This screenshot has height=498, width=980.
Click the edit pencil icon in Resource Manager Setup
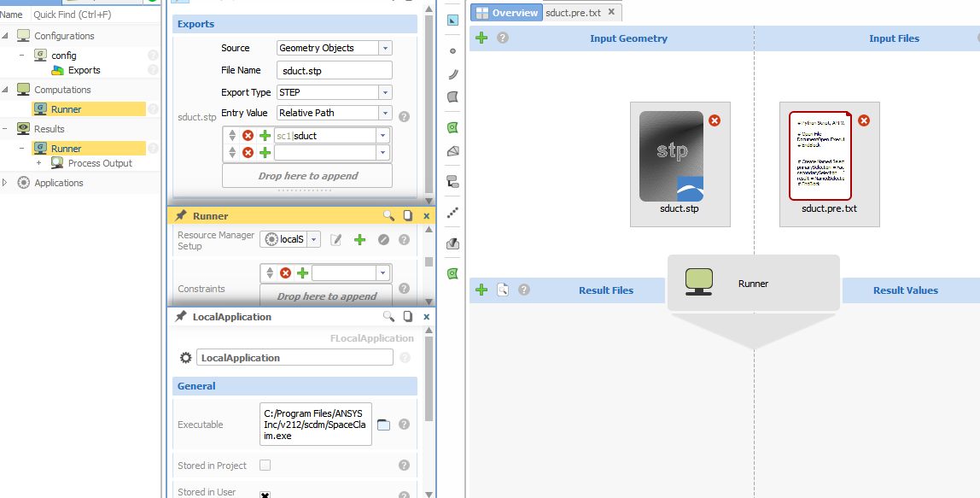336,240
